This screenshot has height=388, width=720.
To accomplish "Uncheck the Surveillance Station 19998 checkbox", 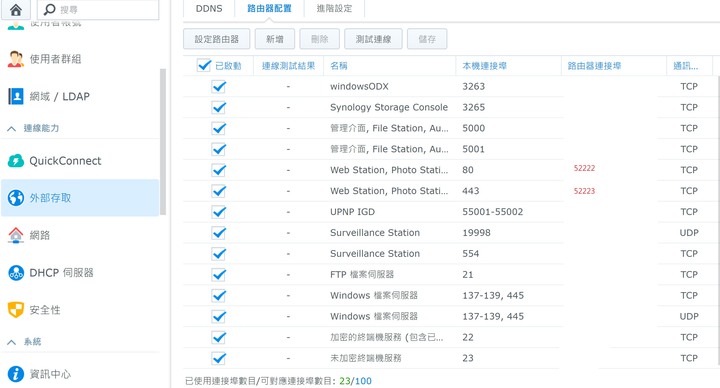I will 219,233.
